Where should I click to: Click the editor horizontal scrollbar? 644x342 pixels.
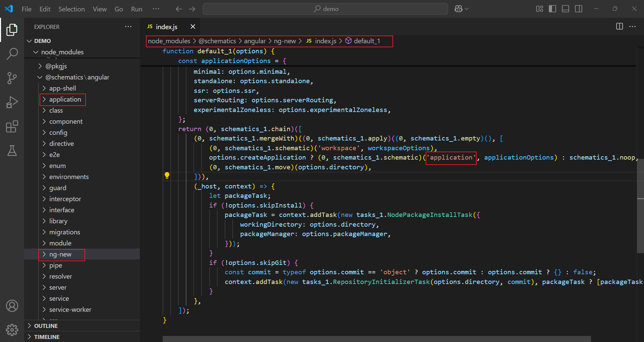pyautogui.click(x=376, y=339)
